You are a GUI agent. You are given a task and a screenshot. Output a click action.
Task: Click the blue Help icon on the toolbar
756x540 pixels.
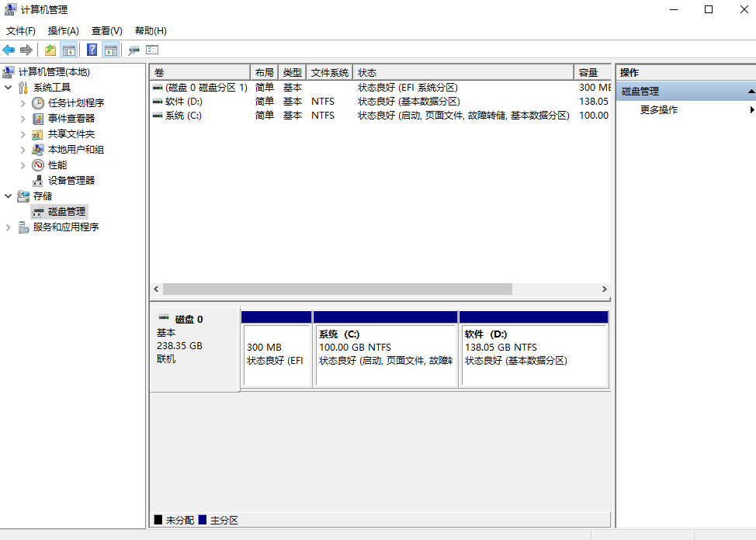[91, 50]
